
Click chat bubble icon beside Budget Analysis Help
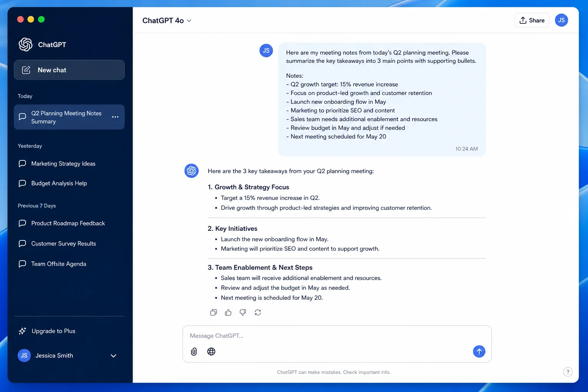[x=22, y=183]
